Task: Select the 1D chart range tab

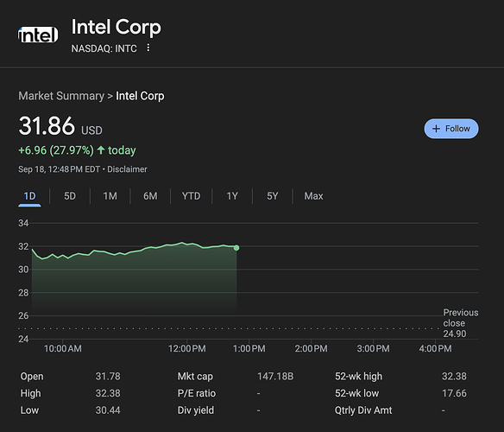Action: point(29,196)
